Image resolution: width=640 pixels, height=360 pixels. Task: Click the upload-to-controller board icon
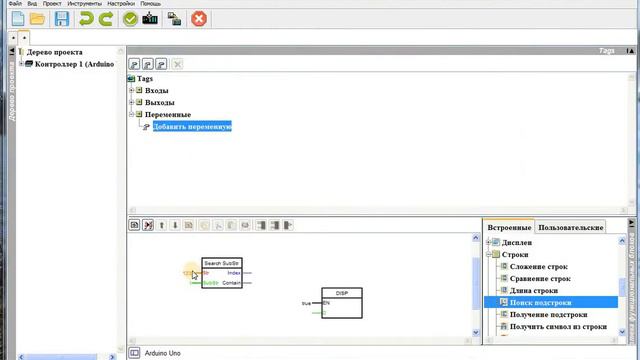click(150, 19)
